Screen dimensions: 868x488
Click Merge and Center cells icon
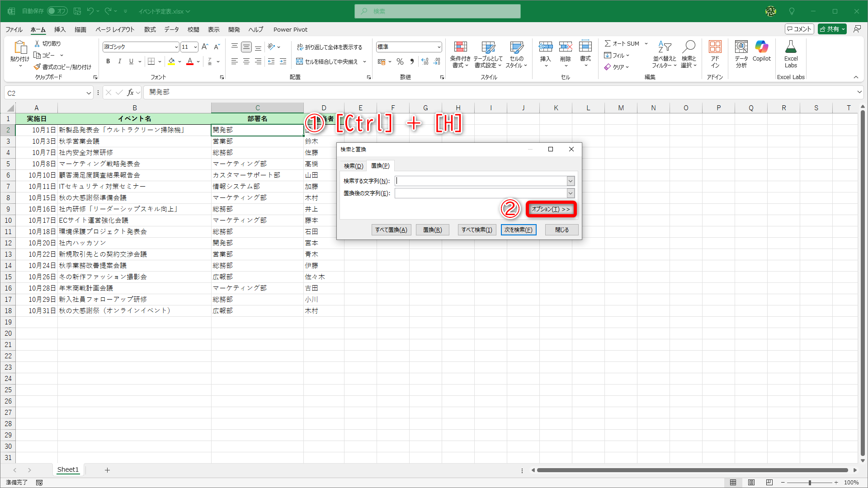[x=299, y=61]
